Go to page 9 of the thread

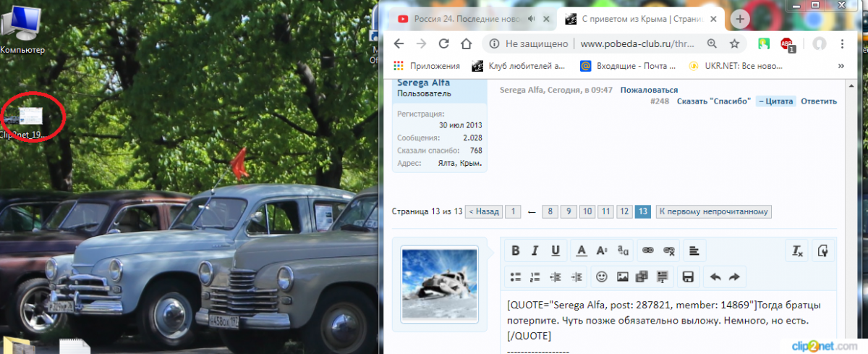tap(569, 211)
